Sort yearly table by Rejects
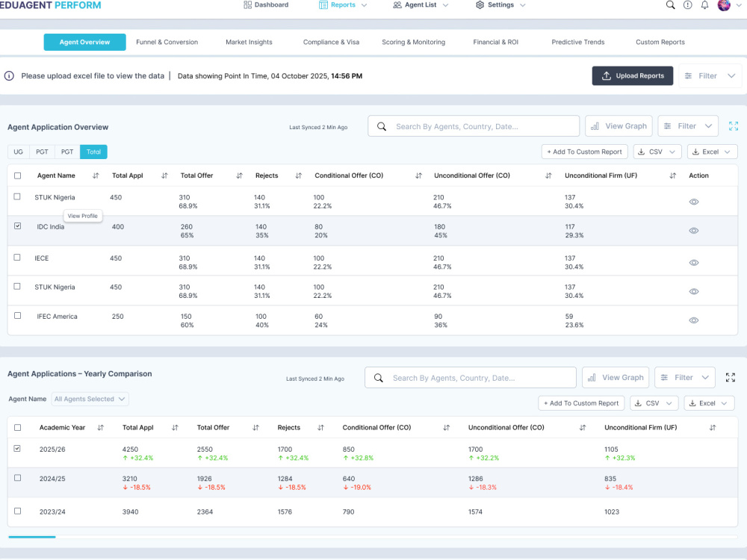This screenshot has width=747, height=560. point(320,428)
